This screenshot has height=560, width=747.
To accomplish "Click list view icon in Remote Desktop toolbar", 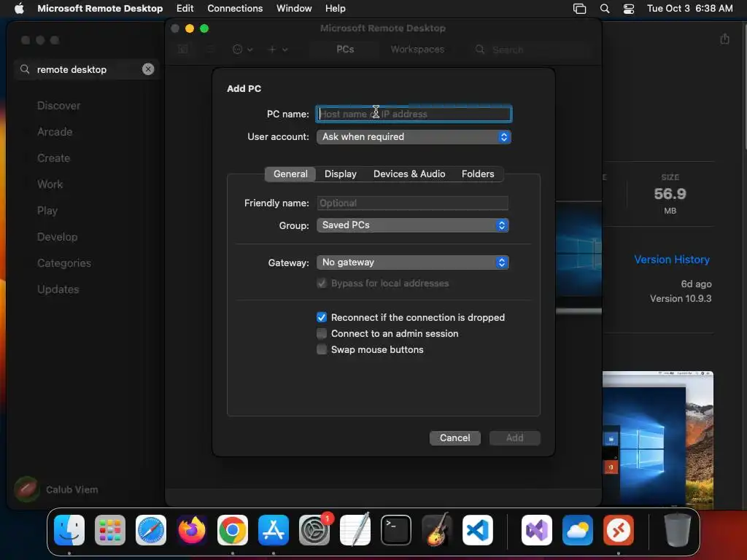I will click(x=209, y=49).
